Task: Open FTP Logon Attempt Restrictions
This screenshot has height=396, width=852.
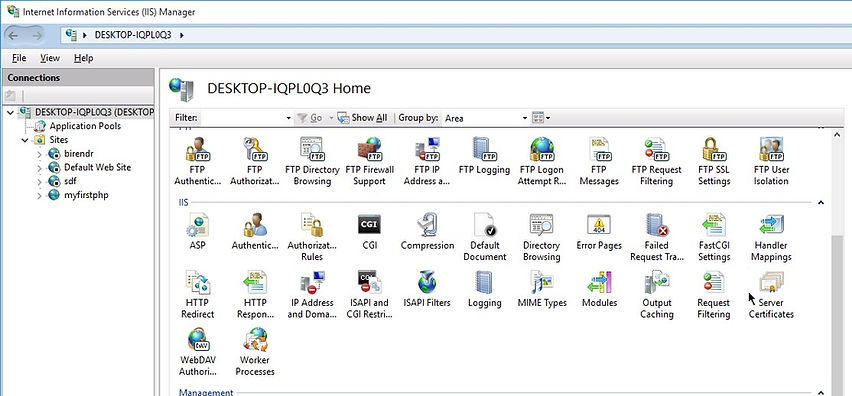Action: (x=541, y=161)
